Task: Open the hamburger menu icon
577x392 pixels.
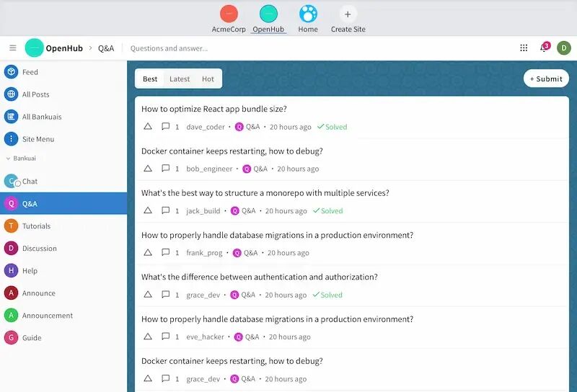Action: [13, 48]
